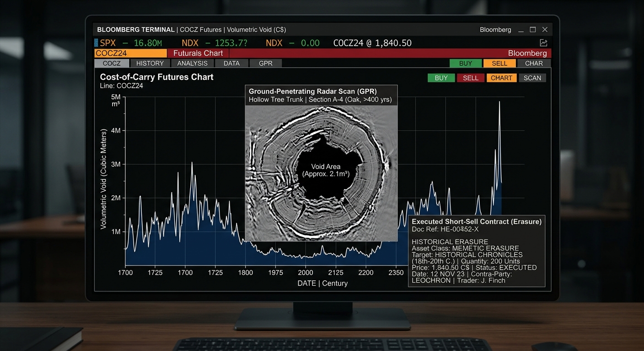Click the HISTORICAL ERASURE line in the contract box
Image resolution: width=644 pixels, height=351 pixels.
[450, 242]
